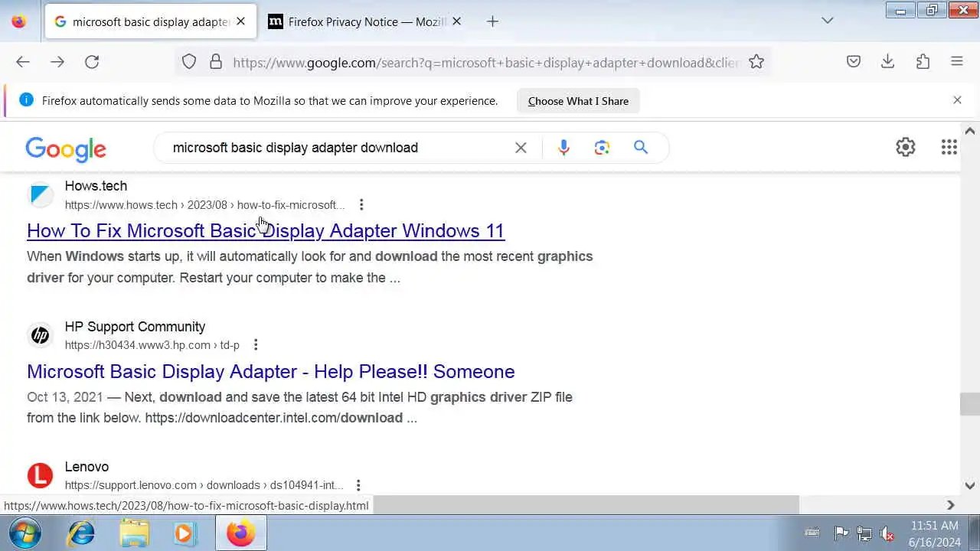
Task: Submit search with magnifier icon
Action: pyautogui.click(x=641, y=148)
